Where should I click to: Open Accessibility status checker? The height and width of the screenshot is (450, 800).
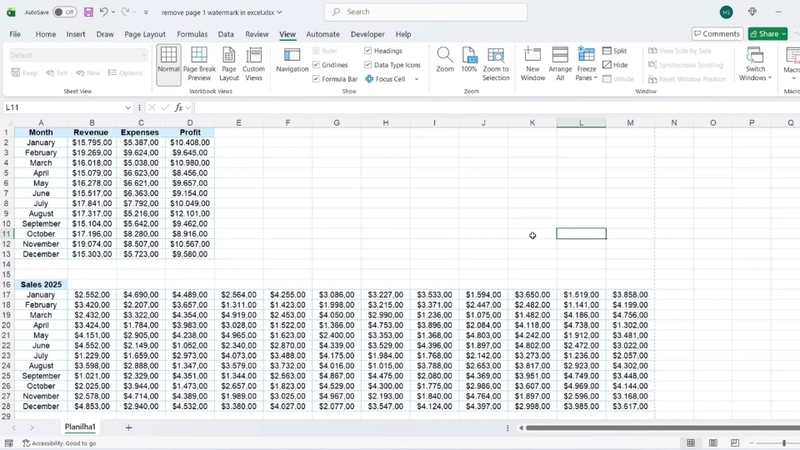[59, 443]
